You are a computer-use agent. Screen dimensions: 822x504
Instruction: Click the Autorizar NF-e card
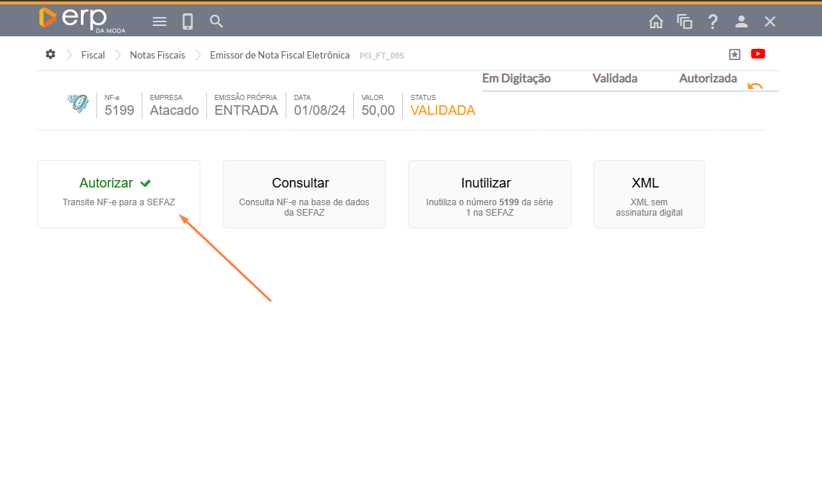click(119, 193)
